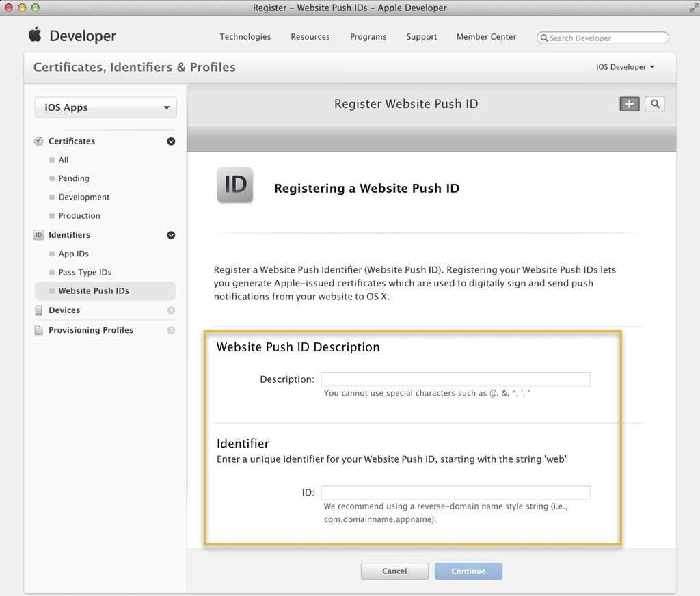Click the Continue button
700x596 pixels.
(468, 571)
